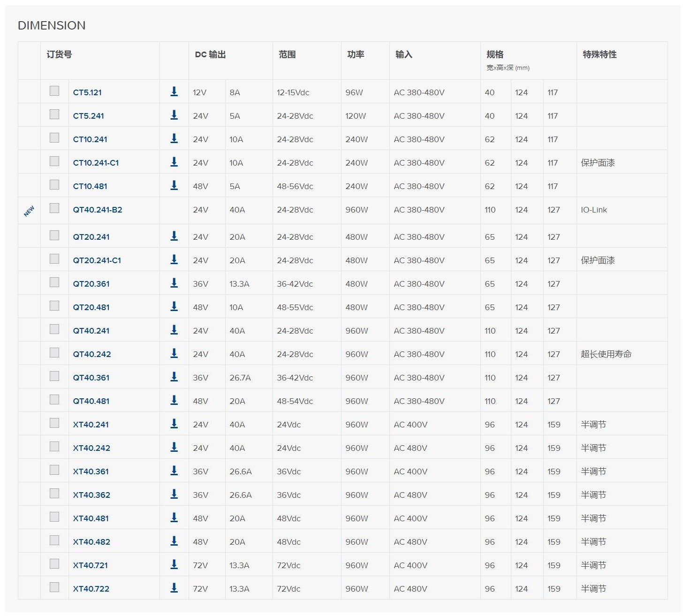Click the download icon for CT5.121
The height and width of the screenshot is (616, 691).
(174, 92)
